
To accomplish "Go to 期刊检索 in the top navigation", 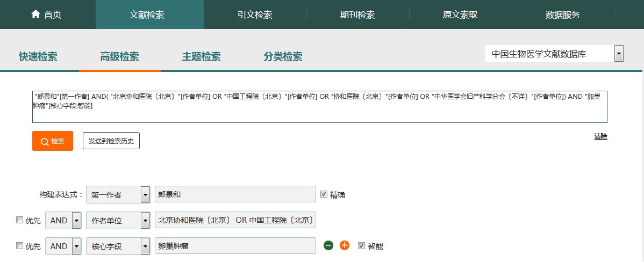I will [357, 14].
